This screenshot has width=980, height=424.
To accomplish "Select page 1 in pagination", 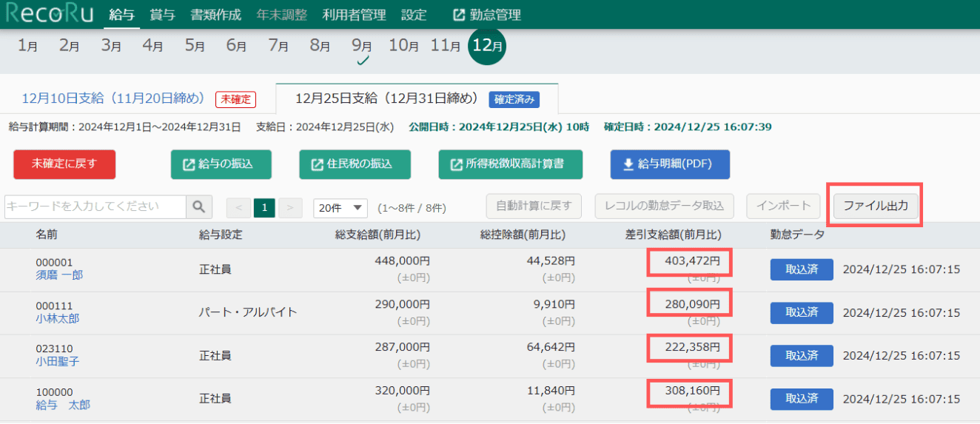I will click(264, 208).
